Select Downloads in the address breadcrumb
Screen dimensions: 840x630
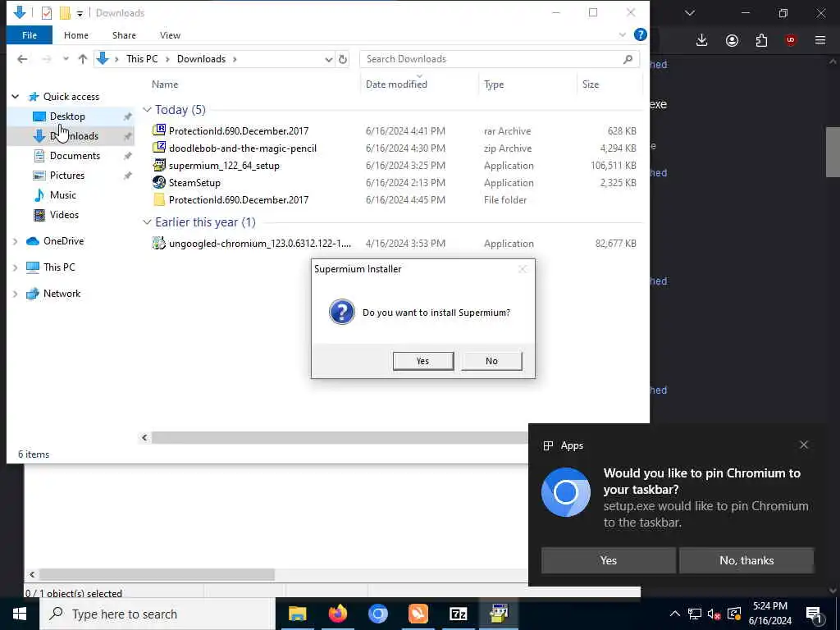tap(202, 59)
